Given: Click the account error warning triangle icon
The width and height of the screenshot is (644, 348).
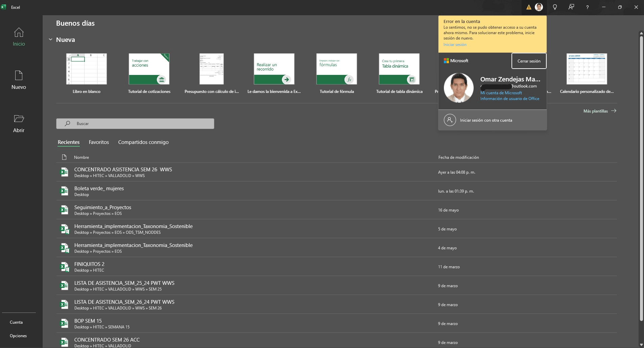Looking at the screenshot, I should (529, 7).
